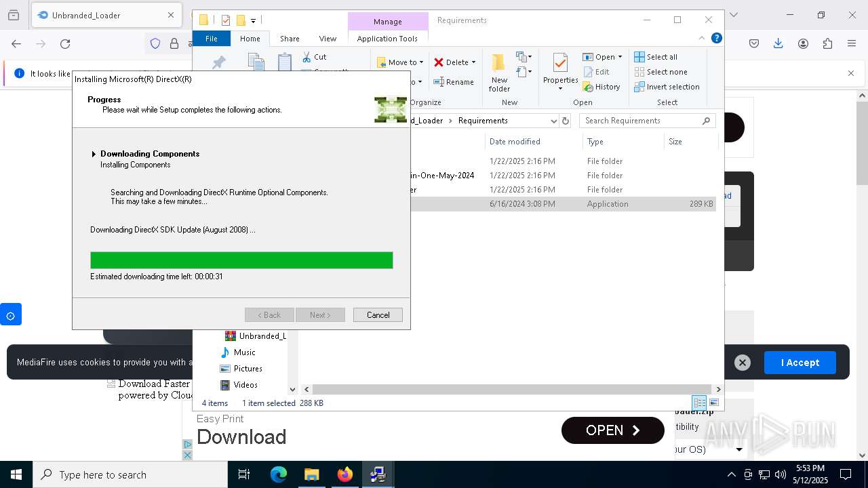Open the File menu in File Explorer

[212, 39]
